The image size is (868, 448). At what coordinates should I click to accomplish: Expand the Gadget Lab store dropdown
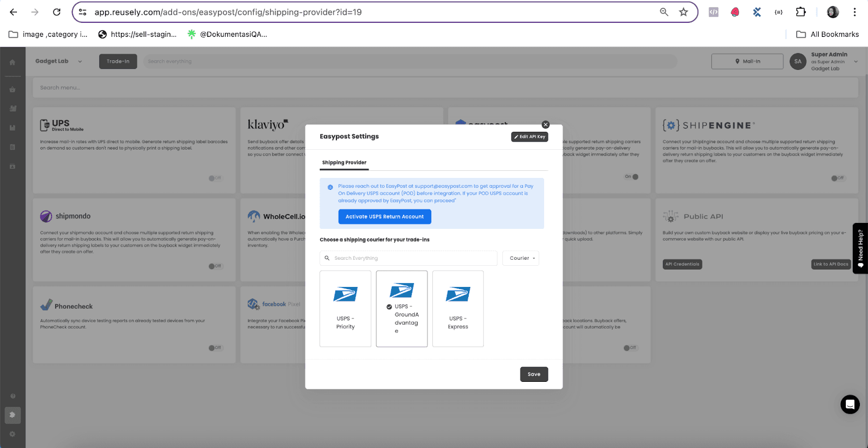click(59, 61)
